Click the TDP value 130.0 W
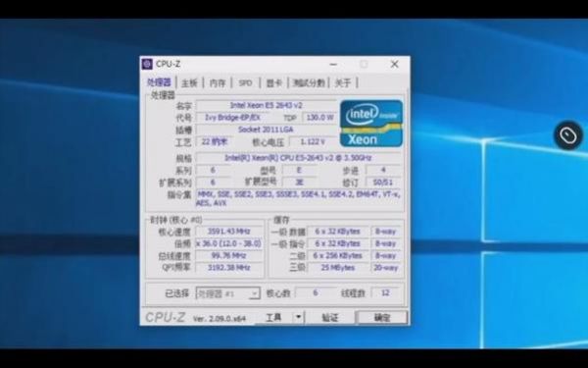This screenshot has height=368, width=588. coord(319,118)
